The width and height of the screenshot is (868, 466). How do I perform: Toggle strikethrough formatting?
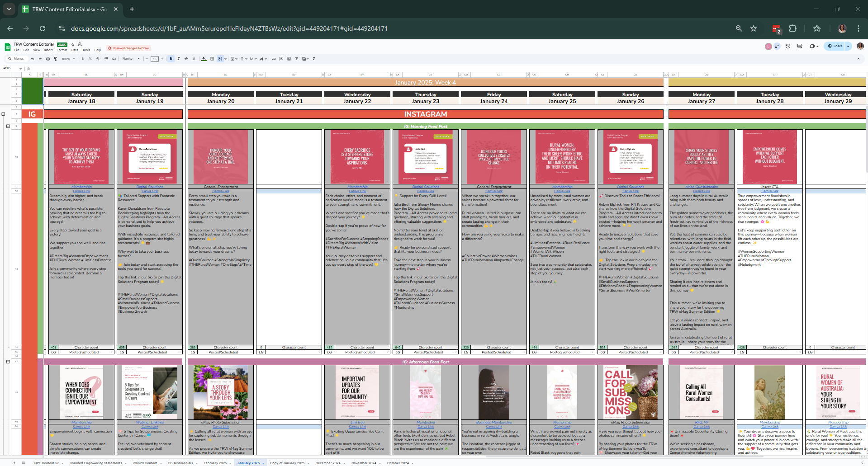186,59
